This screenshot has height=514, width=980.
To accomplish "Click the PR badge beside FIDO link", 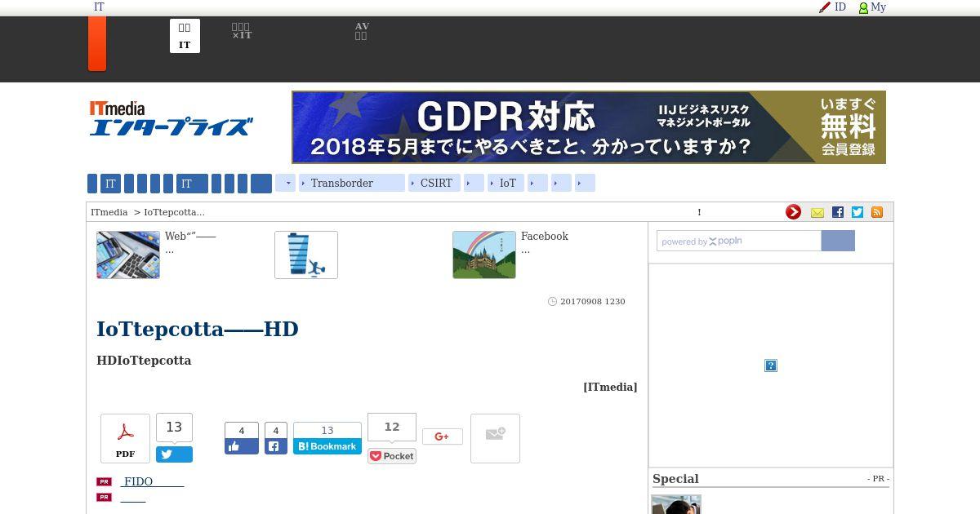I will tap(104, 482).
